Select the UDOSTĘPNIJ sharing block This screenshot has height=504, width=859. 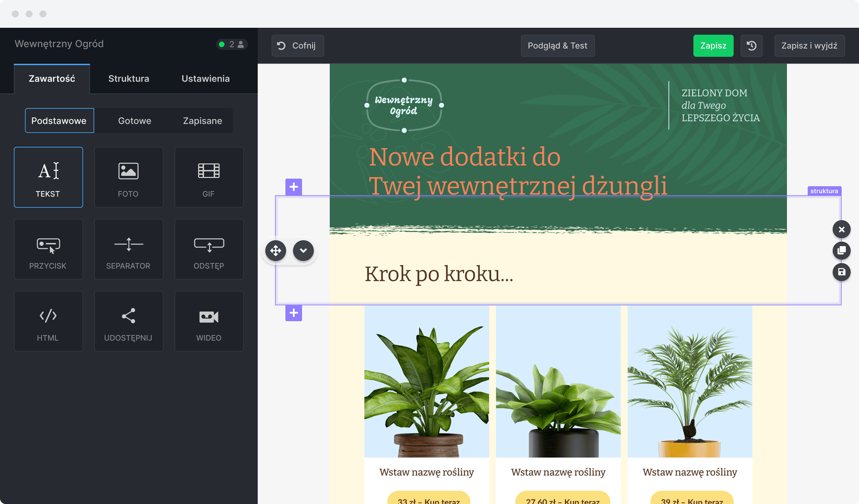coord(128,321)
